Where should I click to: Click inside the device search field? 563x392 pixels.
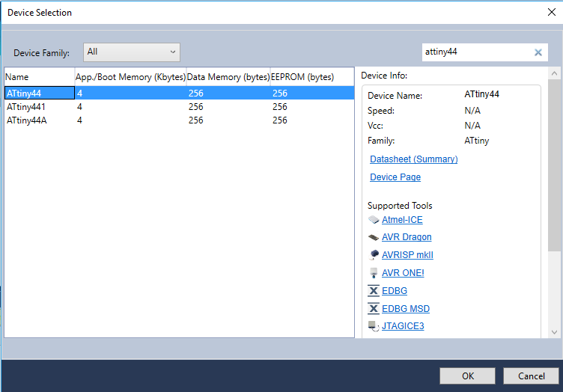(476, 52)
